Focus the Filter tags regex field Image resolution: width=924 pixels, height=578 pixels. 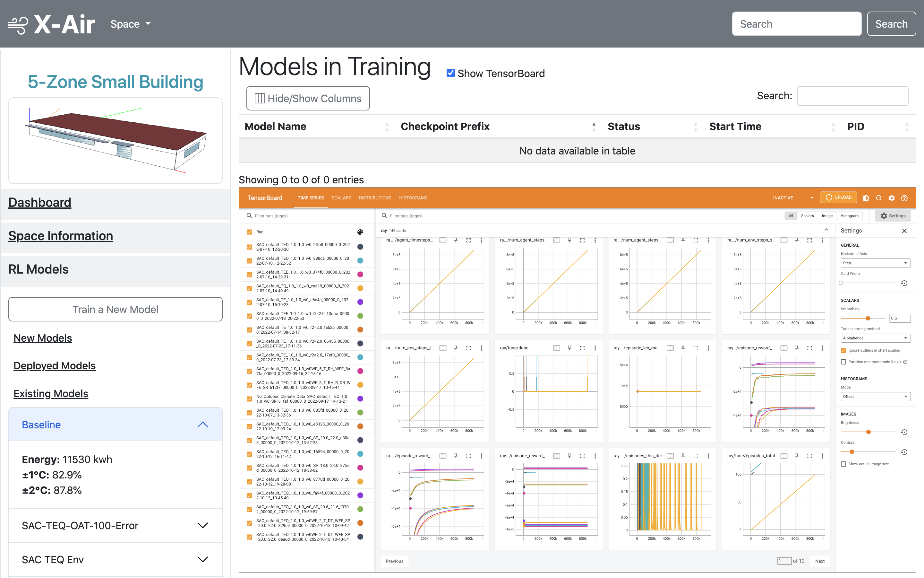pyautogui.click(x=580, y=216)
